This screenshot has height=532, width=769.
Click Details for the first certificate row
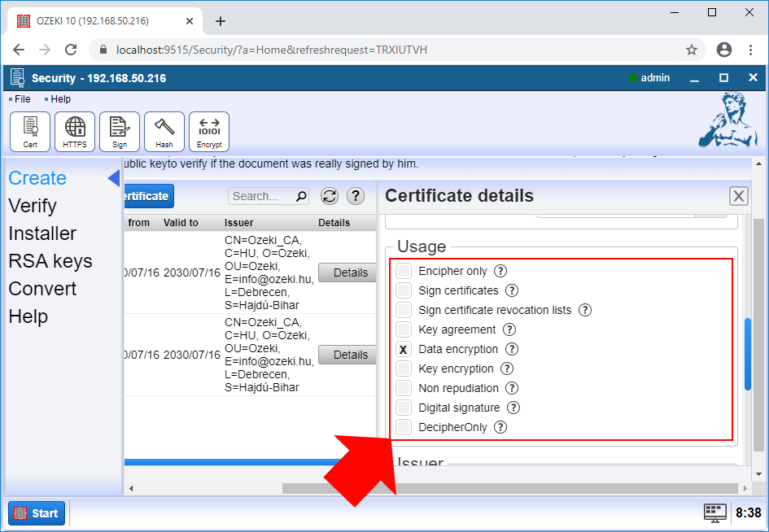(347, 273)
